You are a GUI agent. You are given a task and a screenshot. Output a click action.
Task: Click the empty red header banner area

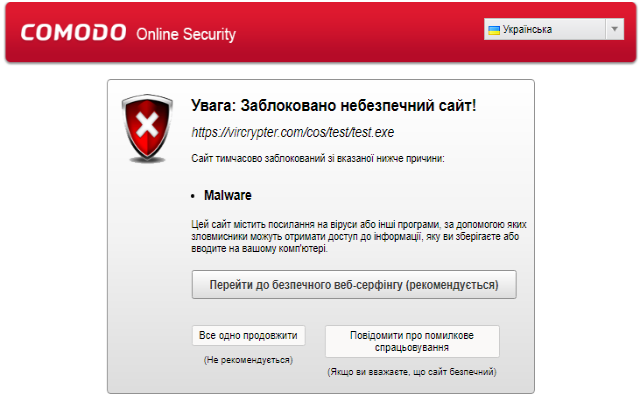pos(359,33)
